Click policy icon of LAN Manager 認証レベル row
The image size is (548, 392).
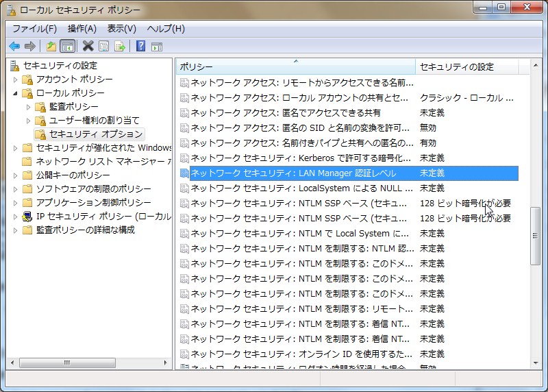coord(184,173)
